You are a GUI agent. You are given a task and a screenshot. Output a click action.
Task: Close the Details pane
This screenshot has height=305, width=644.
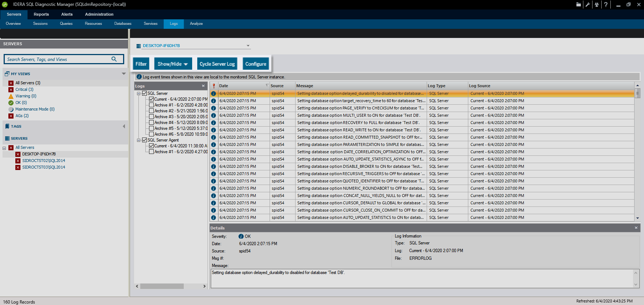pos(636,228)
